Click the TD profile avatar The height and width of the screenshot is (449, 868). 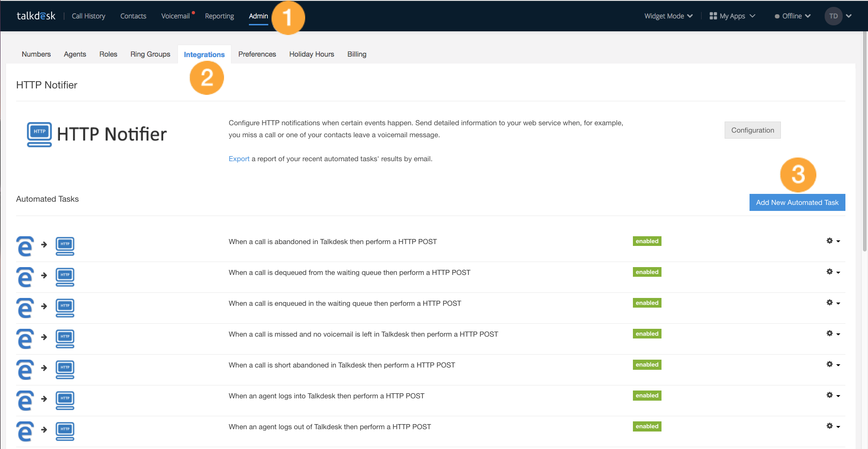833,16
